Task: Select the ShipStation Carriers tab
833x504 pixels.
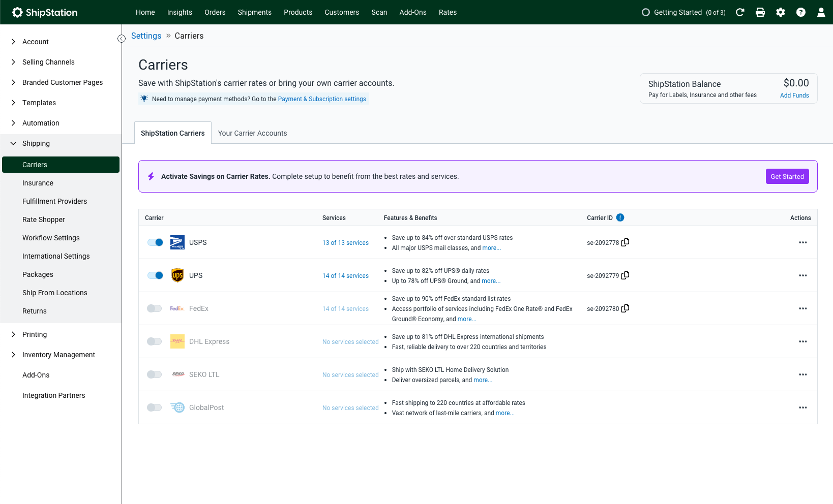Action: 173,133
